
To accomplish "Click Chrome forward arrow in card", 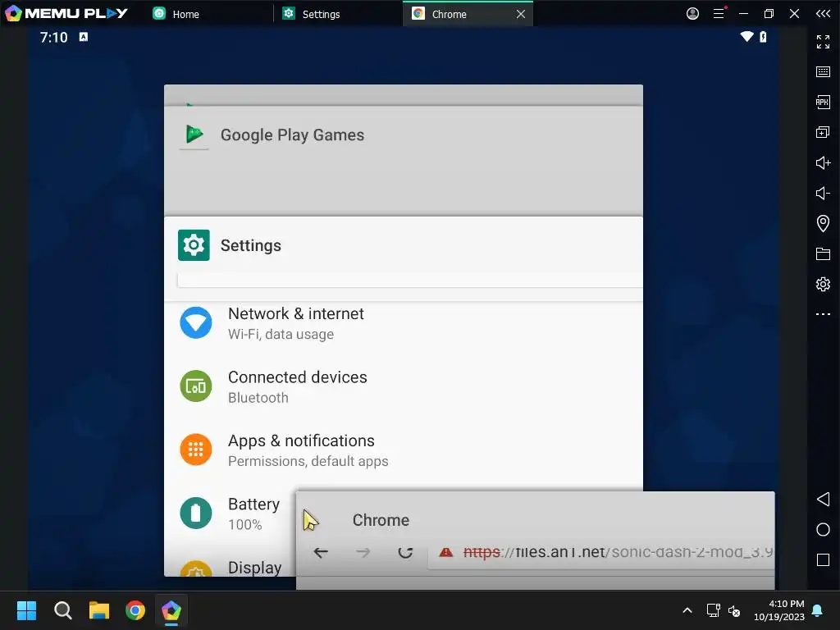I will (363, 552).
